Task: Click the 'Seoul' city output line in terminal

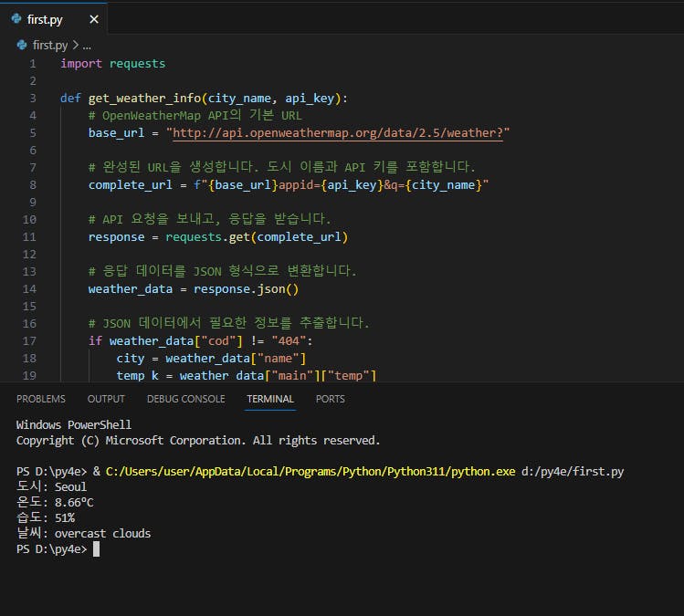Action: pos(51,486)
